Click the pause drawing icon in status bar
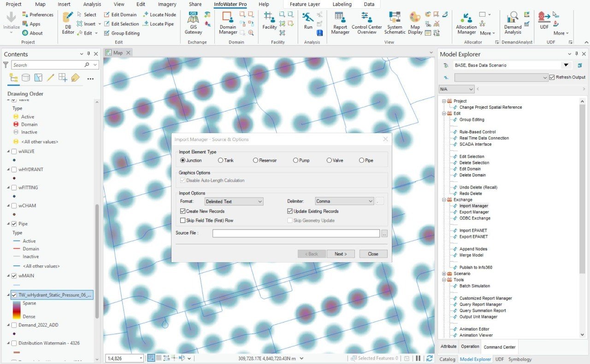 point(418,358)
